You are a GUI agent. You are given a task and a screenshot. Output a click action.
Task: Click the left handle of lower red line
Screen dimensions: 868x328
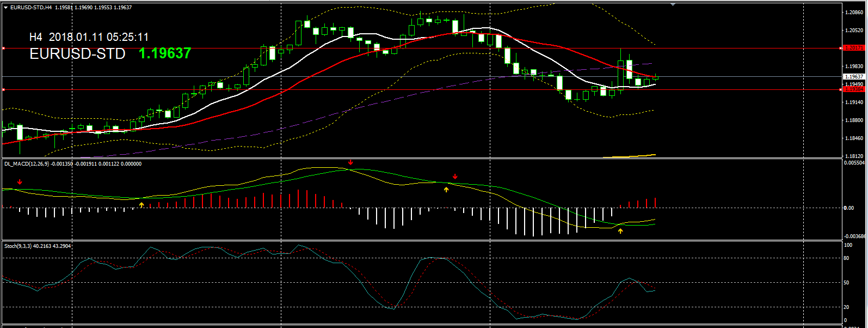tap(3, 89)
